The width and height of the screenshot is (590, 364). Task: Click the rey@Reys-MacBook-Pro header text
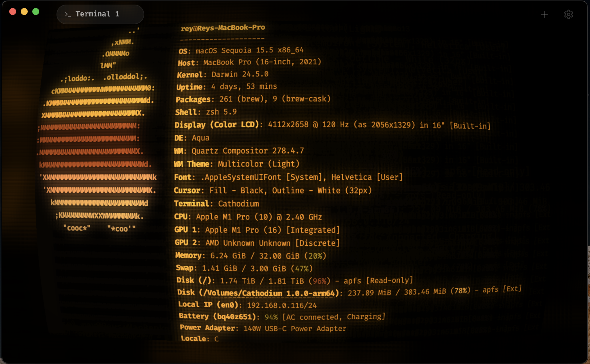pyautogui.click(x=223, y=28)
